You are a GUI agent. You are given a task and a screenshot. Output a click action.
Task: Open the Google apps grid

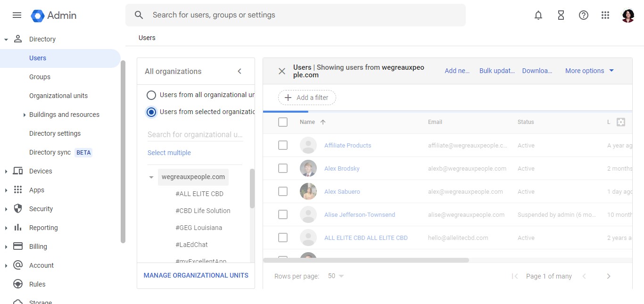pos(606,15)
